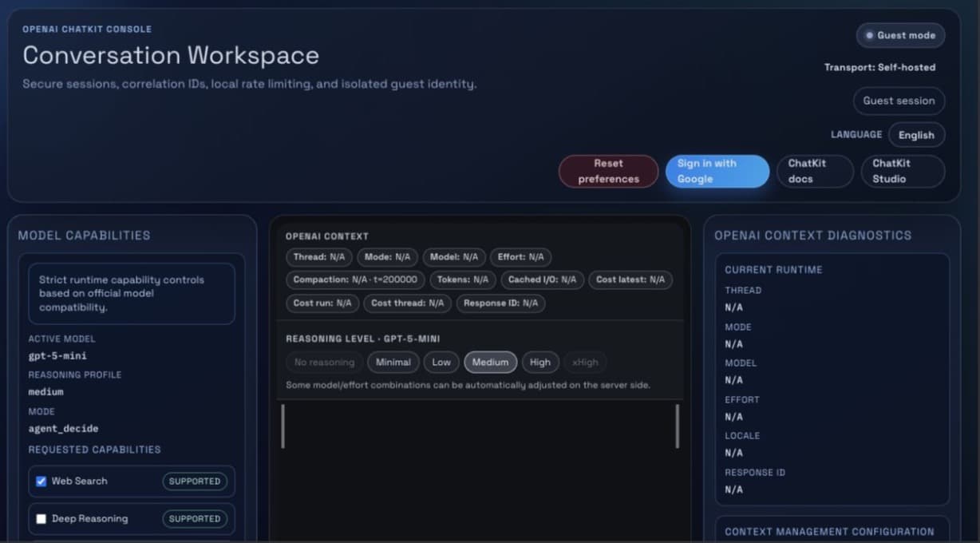Click OPENAI CONTEXT DIAGNOSTICS panel title

(812, 236)
